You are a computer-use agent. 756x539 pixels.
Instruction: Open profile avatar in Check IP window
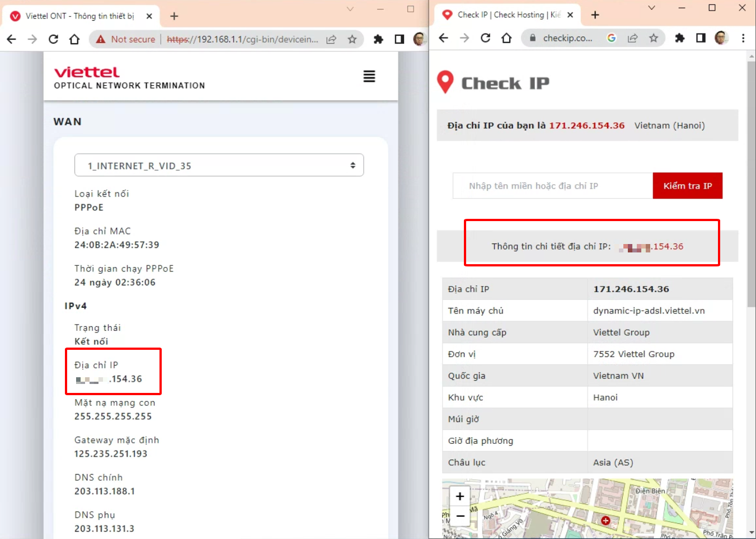pos(721,38)
